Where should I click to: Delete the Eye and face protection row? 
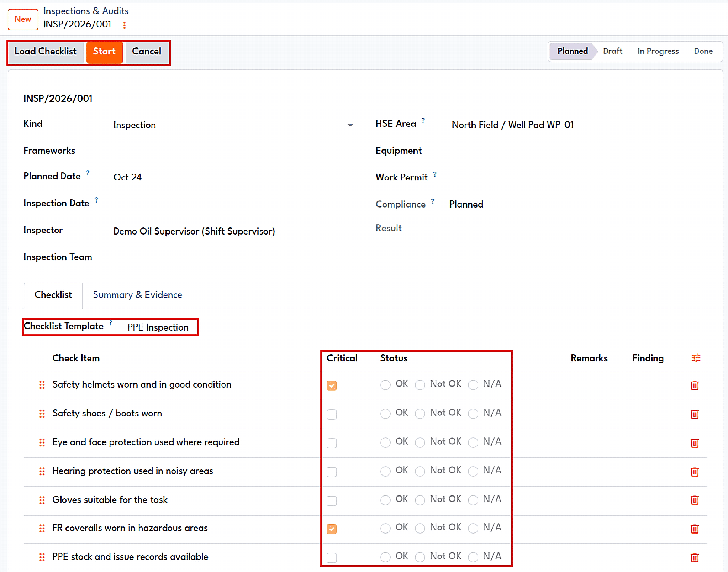695,443
